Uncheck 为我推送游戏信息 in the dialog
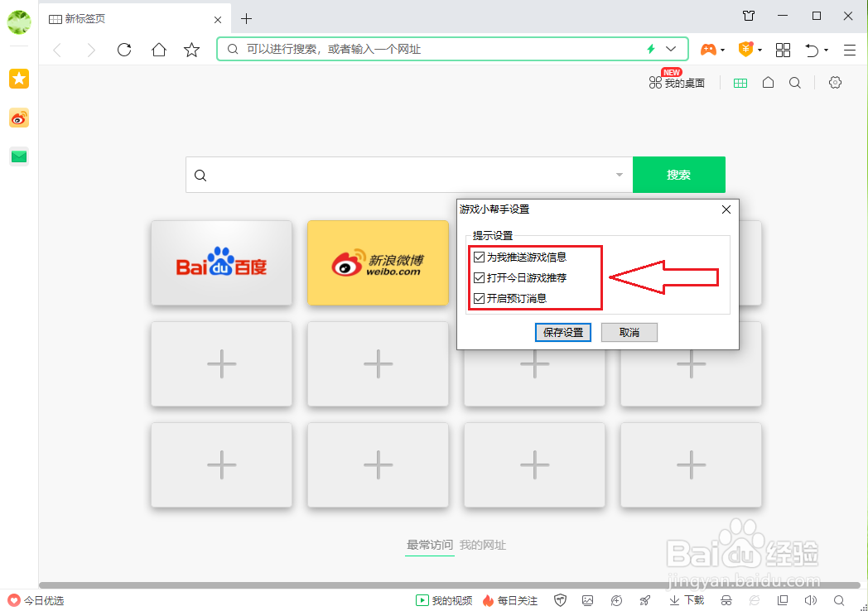The image size is (868, 611). point(479,257)
